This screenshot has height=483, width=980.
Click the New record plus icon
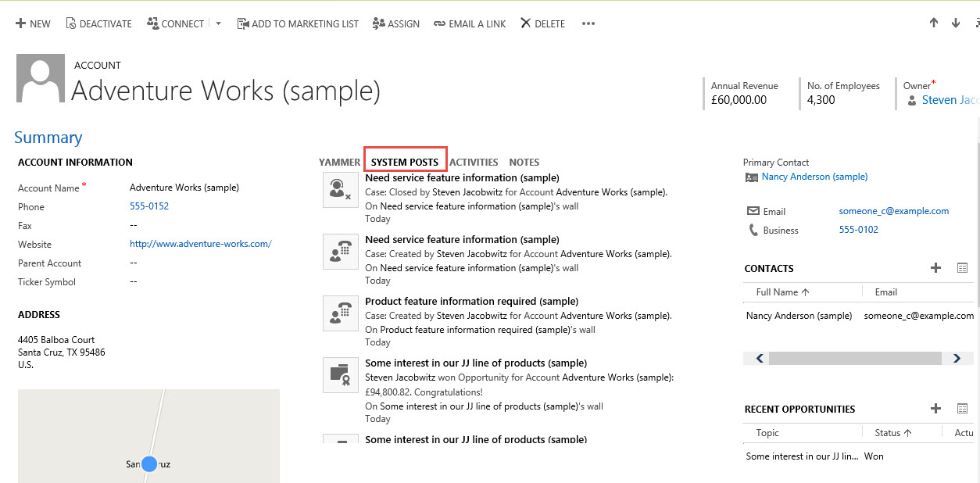(20, 23)
